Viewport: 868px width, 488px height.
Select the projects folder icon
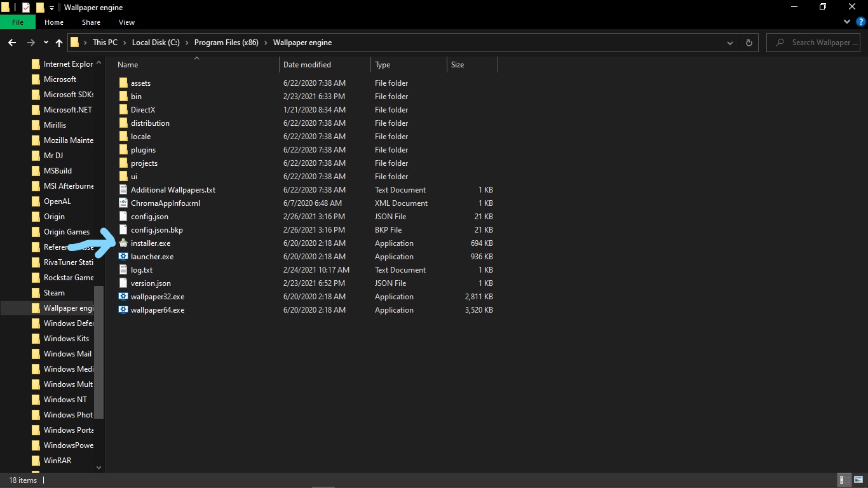click(x=123, y=163)
